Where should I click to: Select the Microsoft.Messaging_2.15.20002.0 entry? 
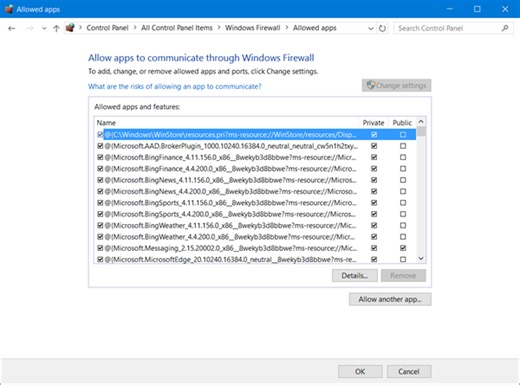(231, 248)
